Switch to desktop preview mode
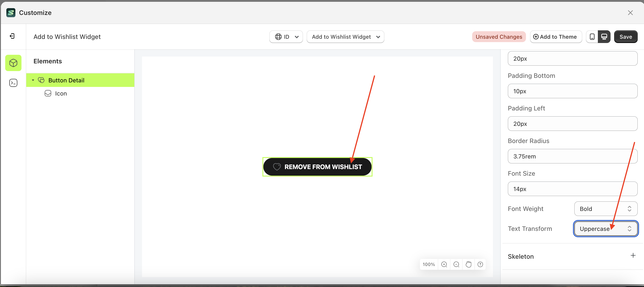The image size is (644, 287). pyautogui.click(x=604, y=36)
